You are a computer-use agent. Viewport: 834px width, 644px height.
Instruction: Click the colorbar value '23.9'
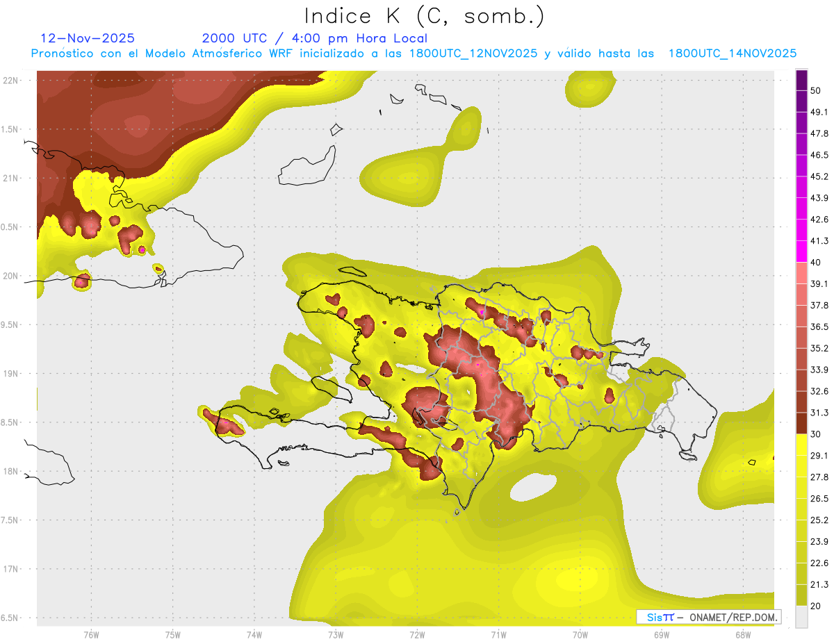point(819,542)
